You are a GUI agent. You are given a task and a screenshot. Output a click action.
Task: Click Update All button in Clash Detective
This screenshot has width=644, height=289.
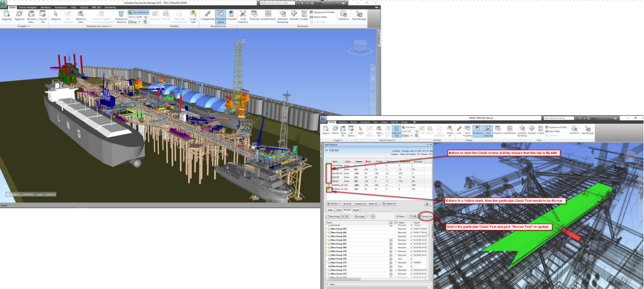pyautogui.click(x=389, y=202)
